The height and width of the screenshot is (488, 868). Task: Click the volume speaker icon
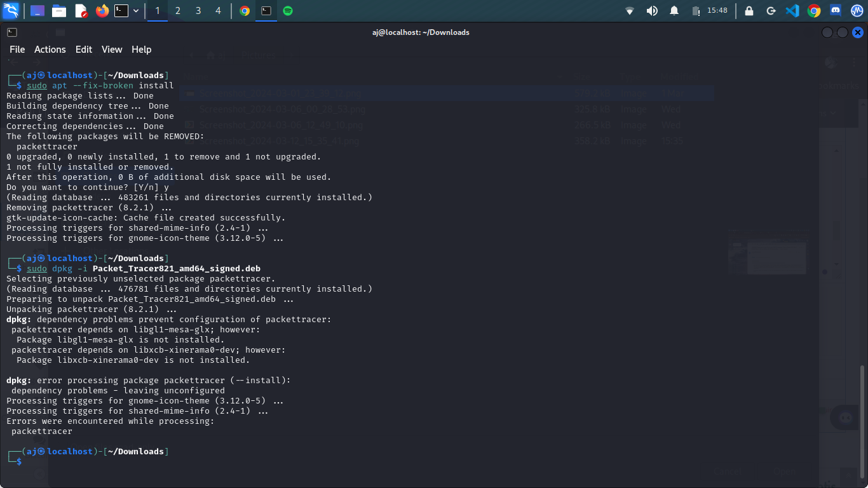coord(652,11)
